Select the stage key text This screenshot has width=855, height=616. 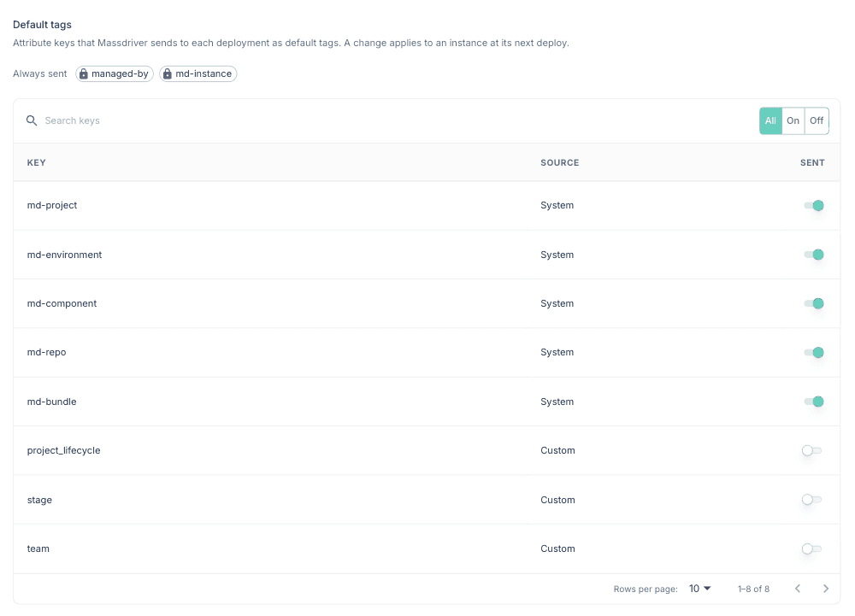coord(39,500)
